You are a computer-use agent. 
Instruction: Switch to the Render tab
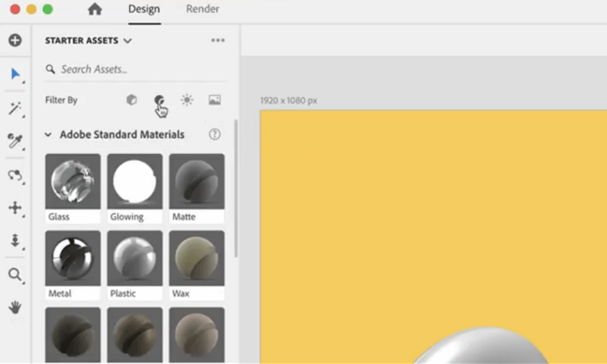point(203,9)
